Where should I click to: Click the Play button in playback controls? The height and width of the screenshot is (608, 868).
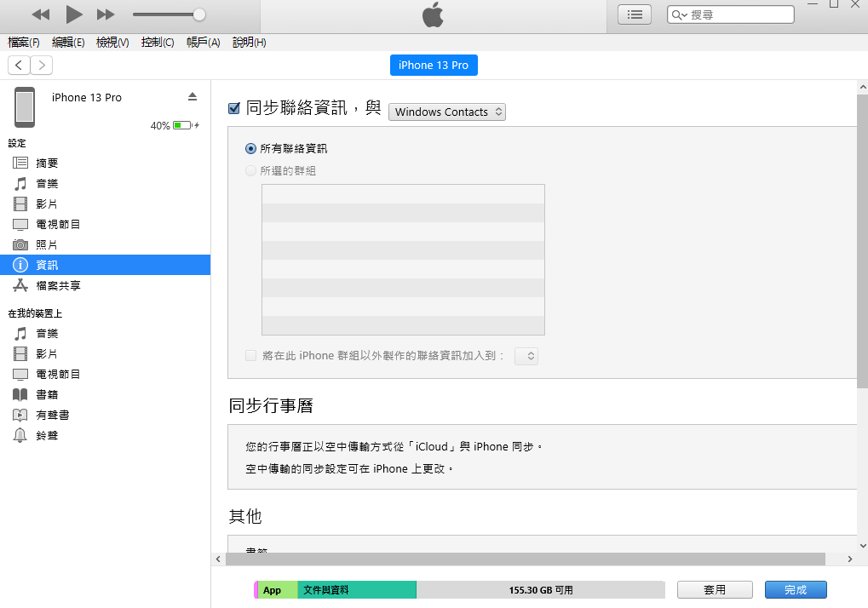point(74,14)
